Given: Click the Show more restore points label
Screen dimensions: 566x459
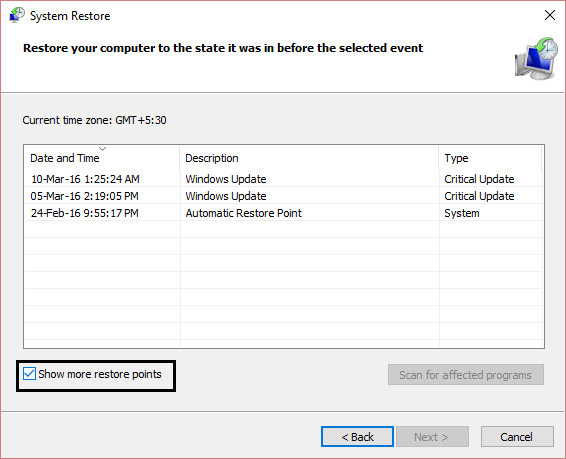Looking at the screenshot, I should pos(100,374).
